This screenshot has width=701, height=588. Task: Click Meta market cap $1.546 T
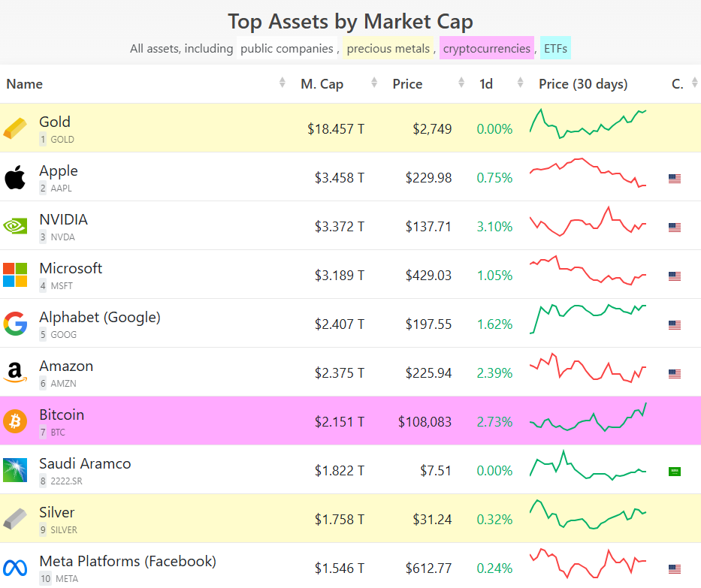click(x=340, y=568)
